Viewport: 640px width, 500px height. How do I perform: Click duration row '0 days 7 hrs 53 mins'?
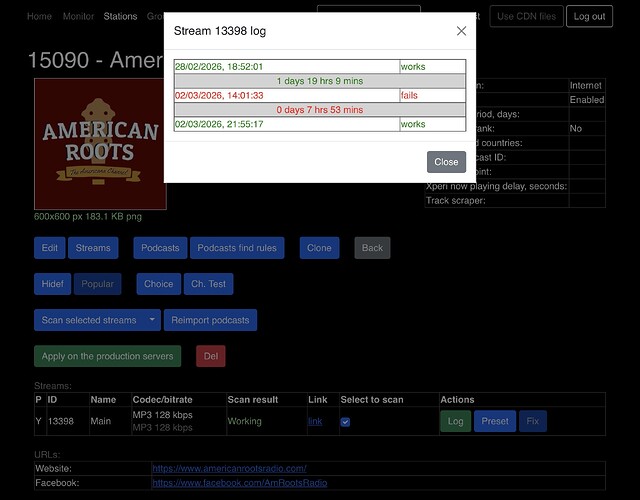pos(320,110)
